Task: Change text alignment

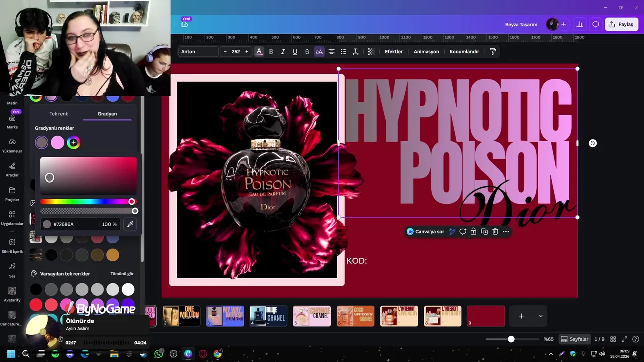Action: pos(331,52)
